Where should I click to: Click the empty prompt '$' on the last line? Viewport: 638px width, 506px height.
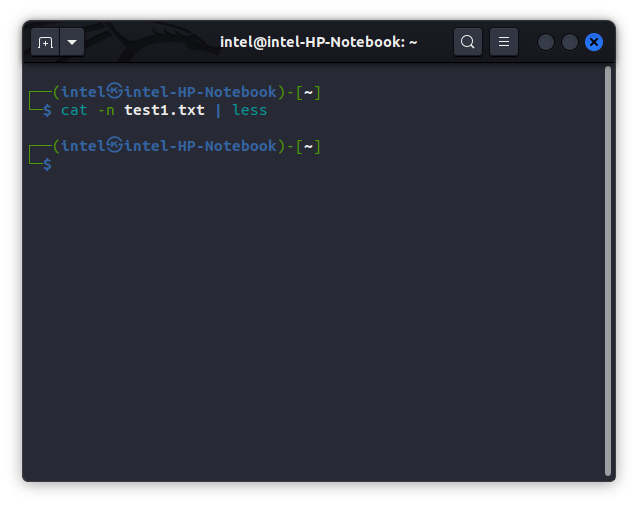pos(47,164)
